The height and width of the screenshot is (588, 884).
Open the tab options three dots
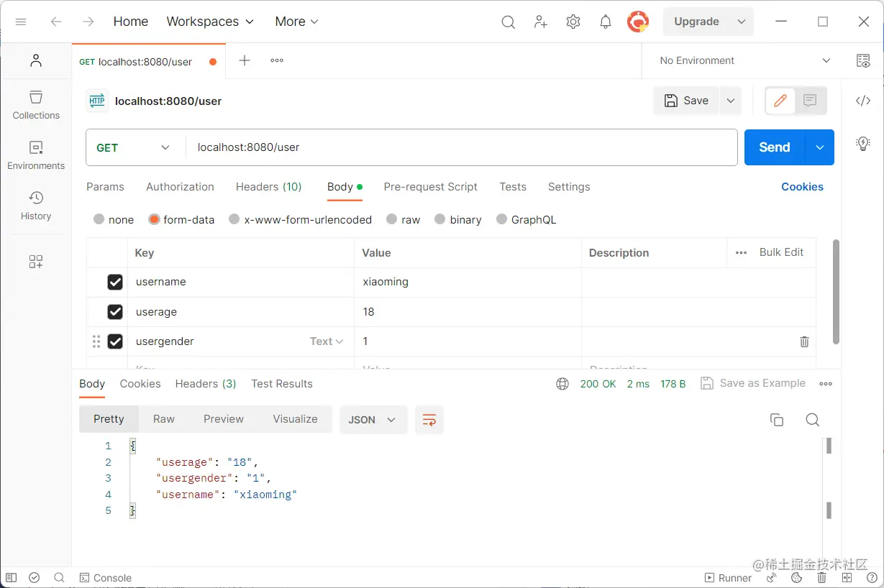pyautogui.click(x=277, y=60)
